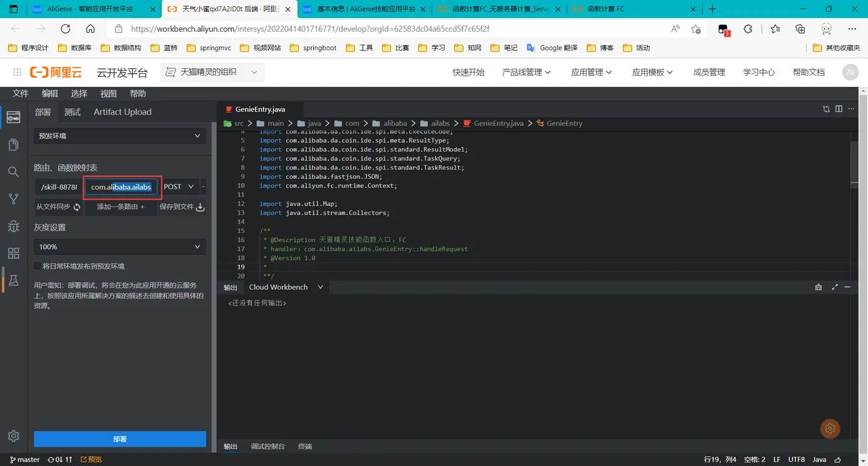868x466 pixels.
Task: Open the browser favorites list icon
Action: pos(775,29)
